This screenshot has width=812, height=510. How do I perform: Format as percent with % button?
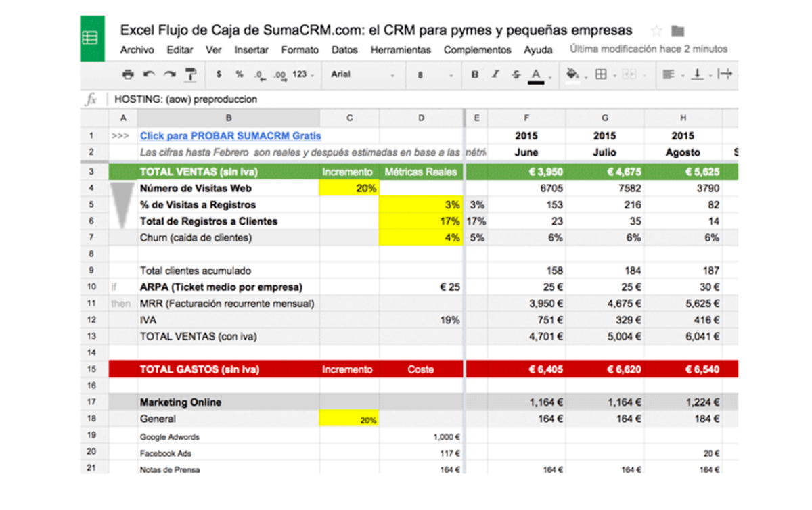coord(240,74)
